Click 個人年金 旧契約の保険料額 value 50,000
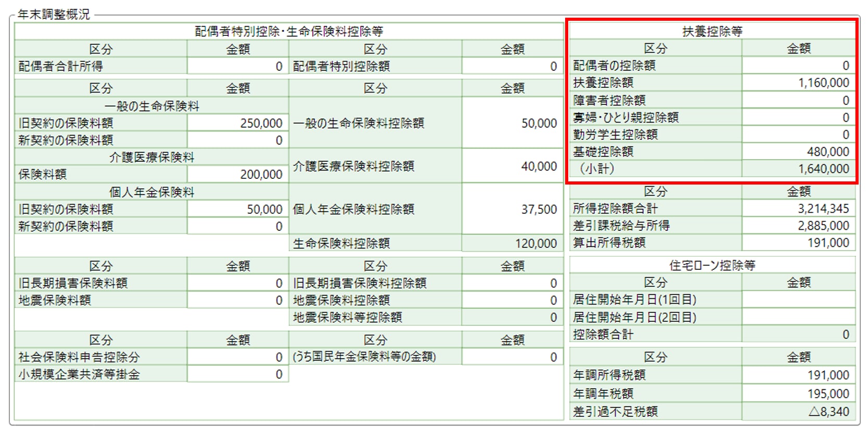Viewport: 868px width, 433px height. [x=238, y=209]
